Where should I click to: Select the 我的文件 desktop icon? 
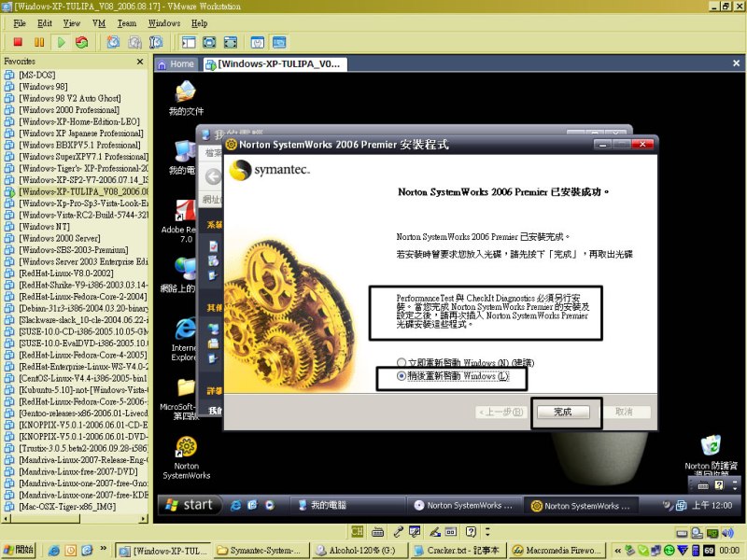point(186,99)
